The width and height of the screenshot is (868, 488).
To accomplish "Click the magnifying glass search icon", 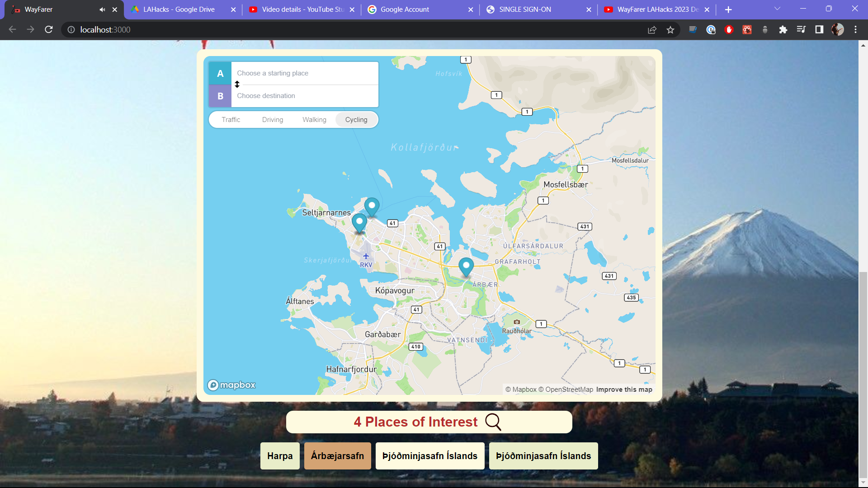I will pyautogui.click(x=493, y=422).
